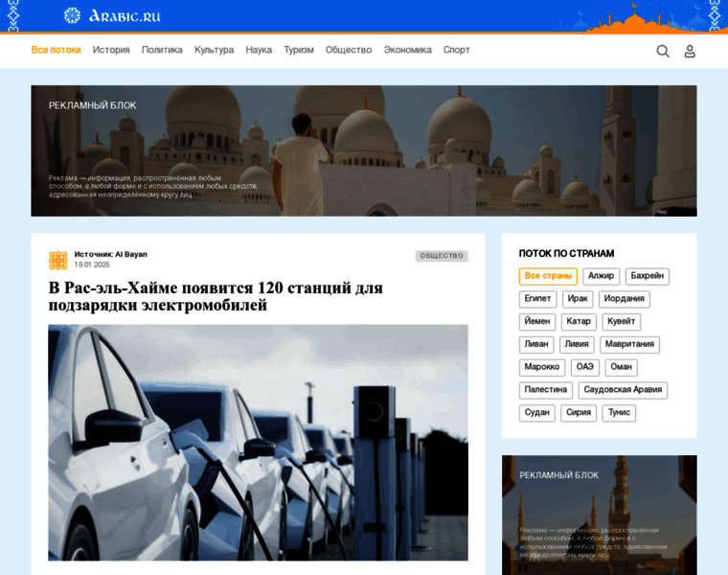Click the ПОТОК ПО СТРАНАМ heading
This screenshot has height=575, width=728.
pyautogui.click(x=566, y=254)
